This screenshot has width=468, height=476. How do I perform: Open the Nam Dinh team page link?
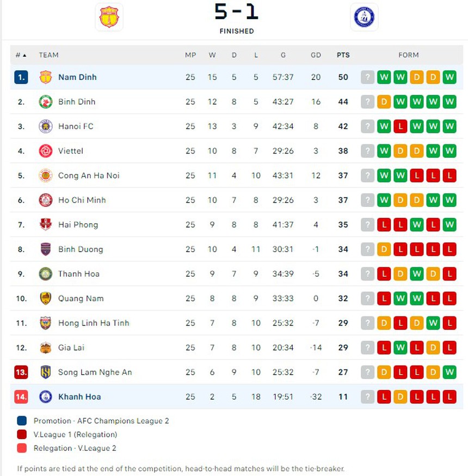tap(77, 77)
